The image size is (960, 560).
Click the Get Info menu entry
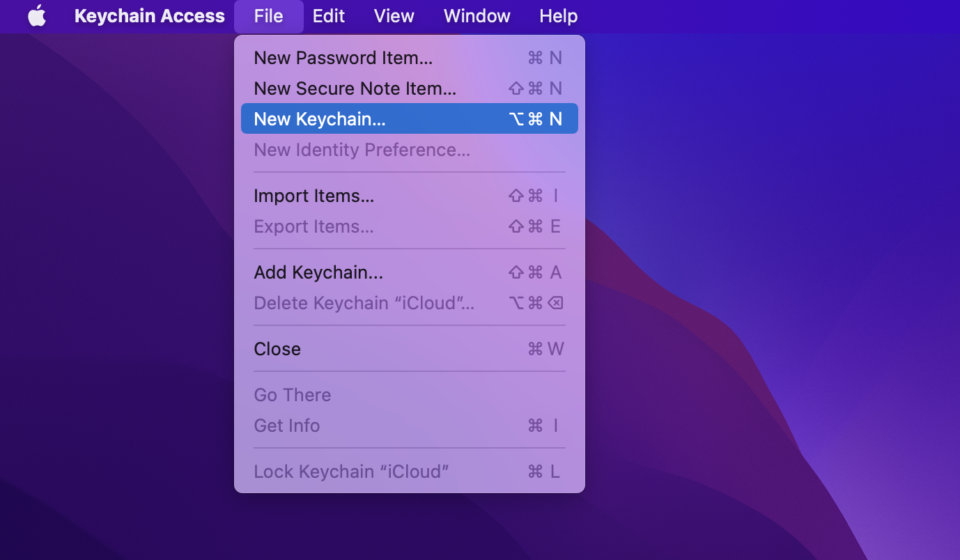pyautogui.click(x=410, y=426)
